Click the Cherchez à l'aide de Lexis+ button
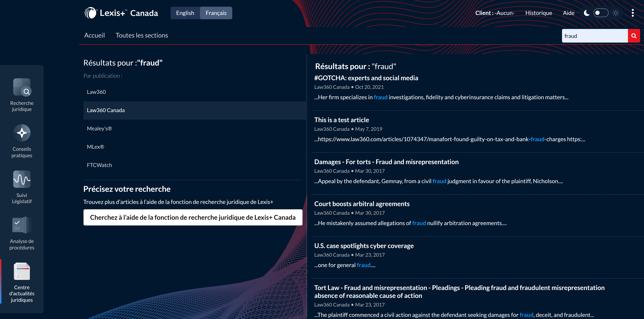The height and width of the screenshot is (319, 644). pyautogui.click(x=193, y=217)
